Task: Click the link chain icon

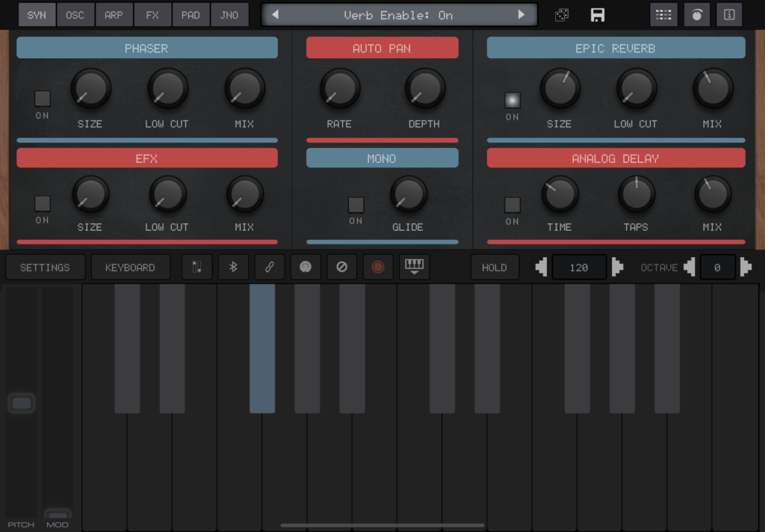Action: coord(270,267)
